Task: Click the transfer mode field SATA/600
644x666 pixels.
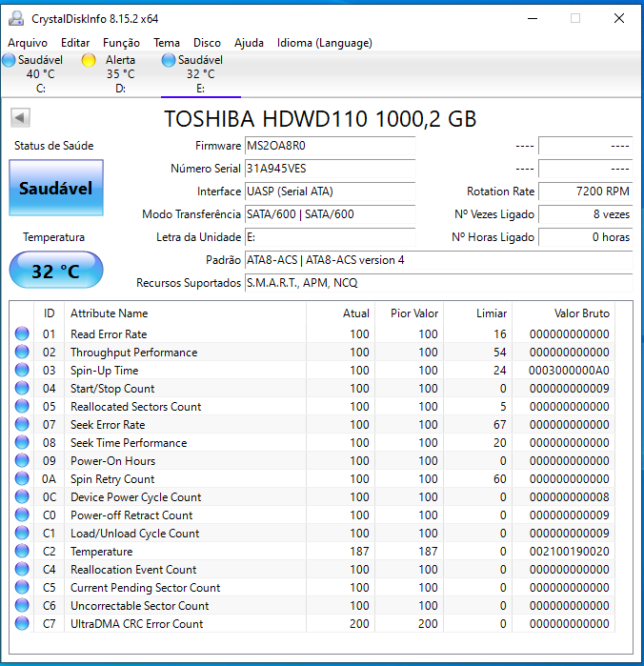Action: tap(330, 214)
